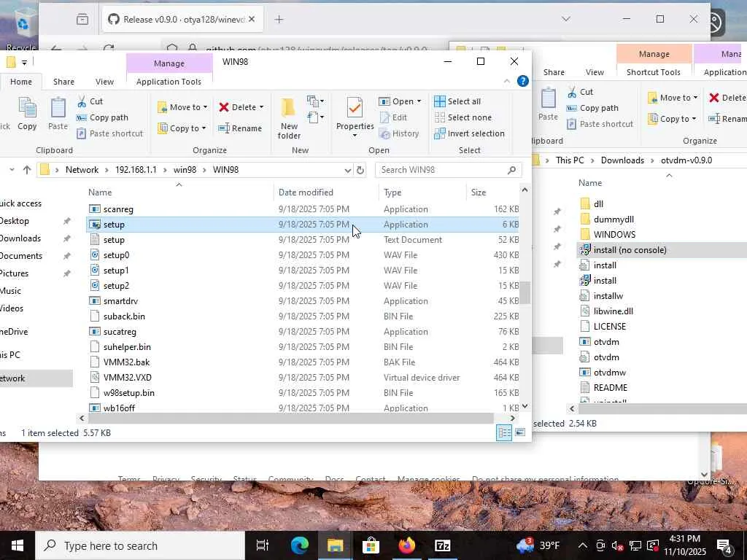The width and height of the screenshot is (747, 560).
Task: Click Select all
Action: click(458, 101)
